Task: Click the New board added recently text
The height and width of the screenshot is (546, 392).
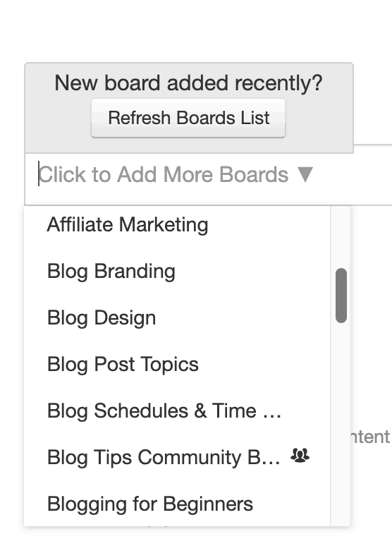Action: click(188, 83)
